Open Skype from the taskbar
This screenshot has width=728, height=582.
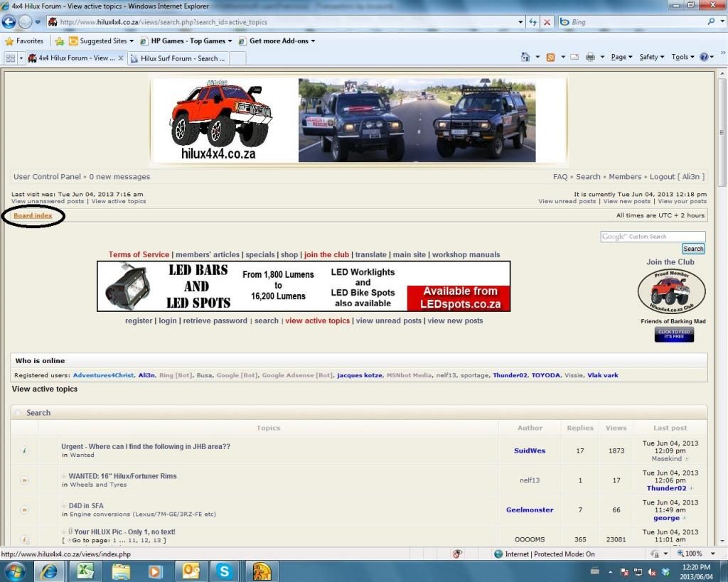(225, 571)
